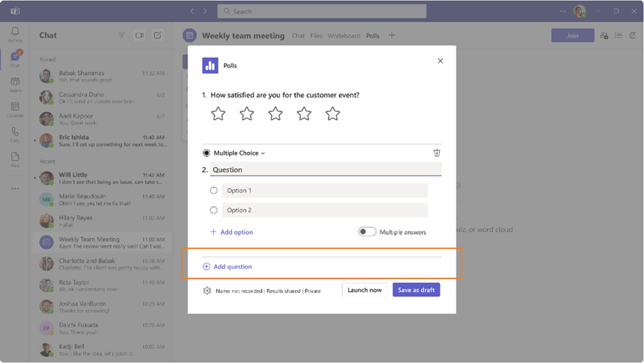
Task: Switch to the Whiteboard tab
Action: point(344,36)
